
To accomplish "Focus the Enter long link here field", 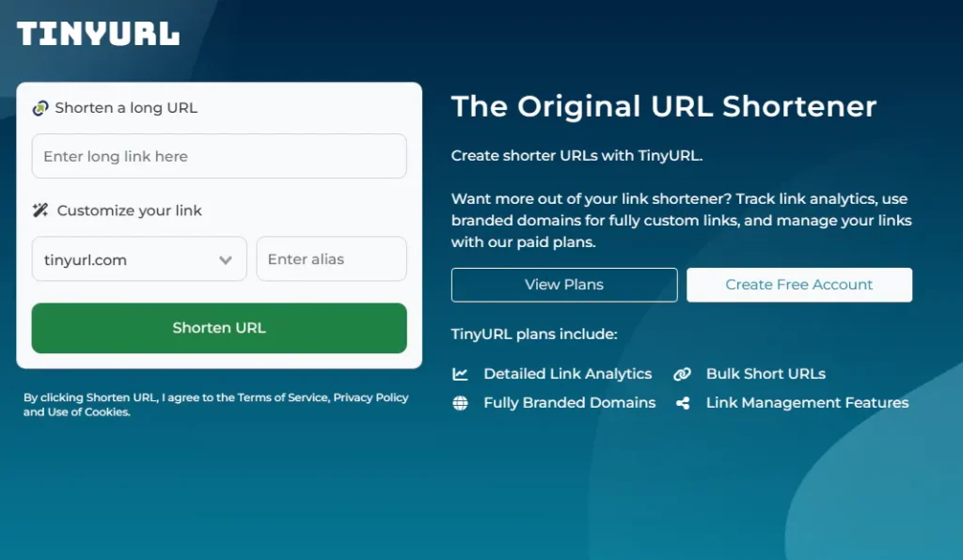I will pyautogui.click(x=218, y=156).
